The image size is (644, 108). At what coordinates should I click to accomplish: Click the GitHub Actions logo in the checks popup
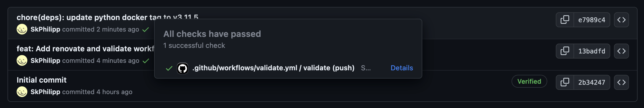(183, 68)
